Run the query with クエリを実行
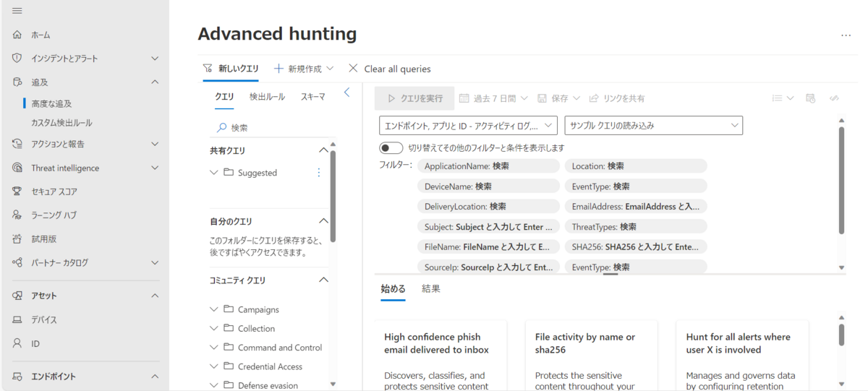This screenshot has width=868, height=391. click(414, 98)
